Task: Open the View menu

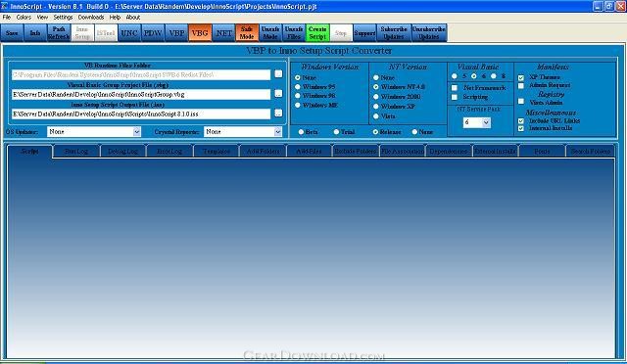Action: tap(42, 18)
